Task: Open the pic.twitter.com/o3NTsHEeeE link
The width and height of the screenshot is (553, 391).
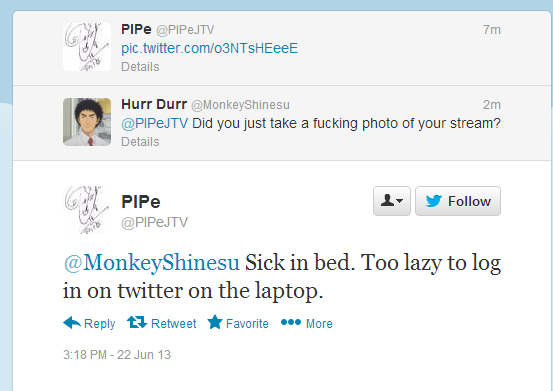Action: coord(209,48)
